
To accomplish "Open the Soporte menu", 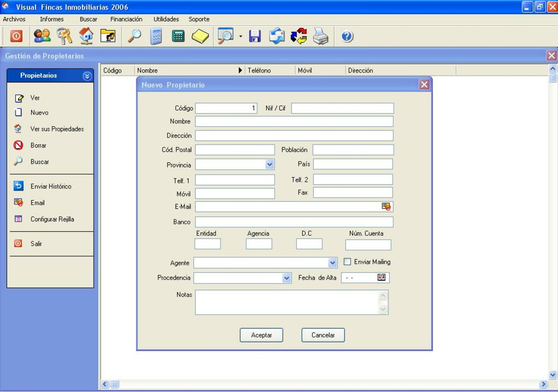I will click(x=199, y=19).
